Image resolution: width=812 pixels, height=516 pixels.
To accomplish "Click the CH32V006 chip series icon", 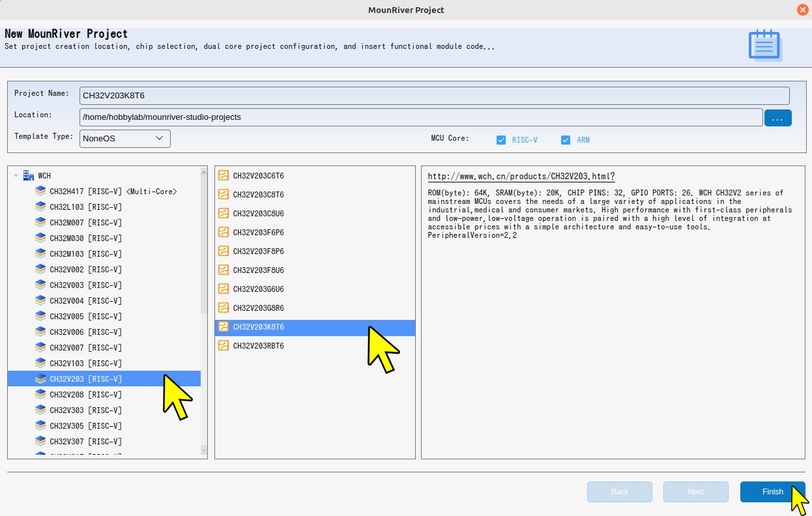I will pos(40,332).
